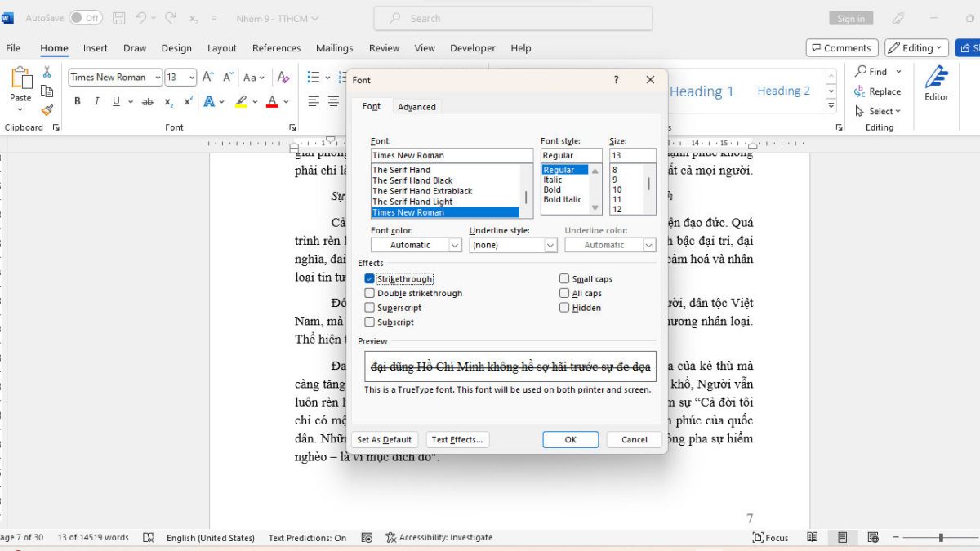Decrease font size with the smaller A icon
980x551 pixels.
coord(227,78)
